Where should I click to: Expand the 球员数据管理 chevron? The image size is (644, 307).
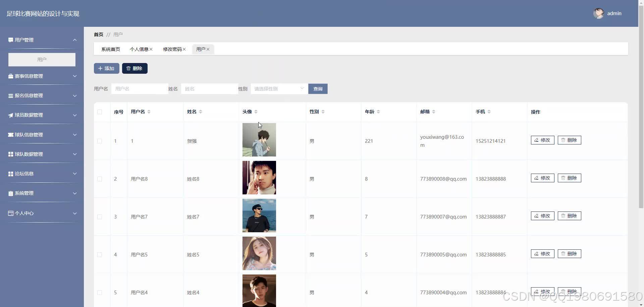(75, 115)
